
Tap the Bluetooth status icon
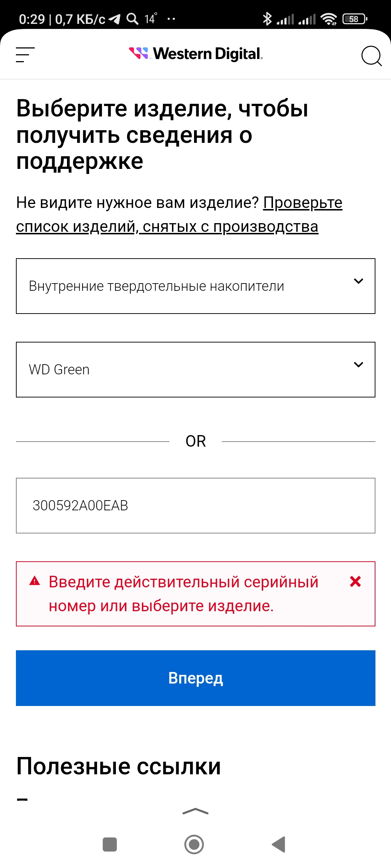267,19
